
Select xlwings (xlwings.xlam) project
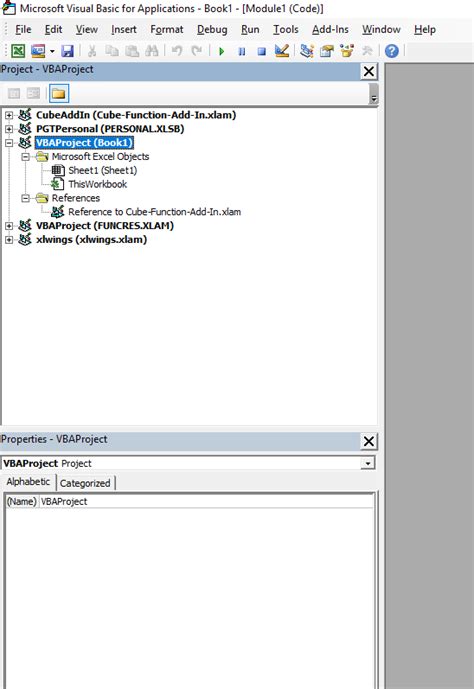pyautogui.click(x=91, y=240)
